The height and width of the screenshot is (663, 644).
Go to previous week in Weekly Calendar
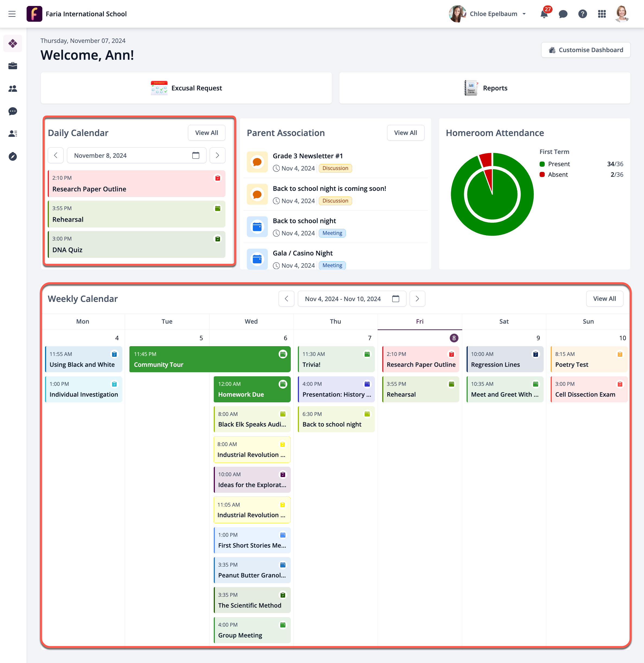click(x=286, y=299)
